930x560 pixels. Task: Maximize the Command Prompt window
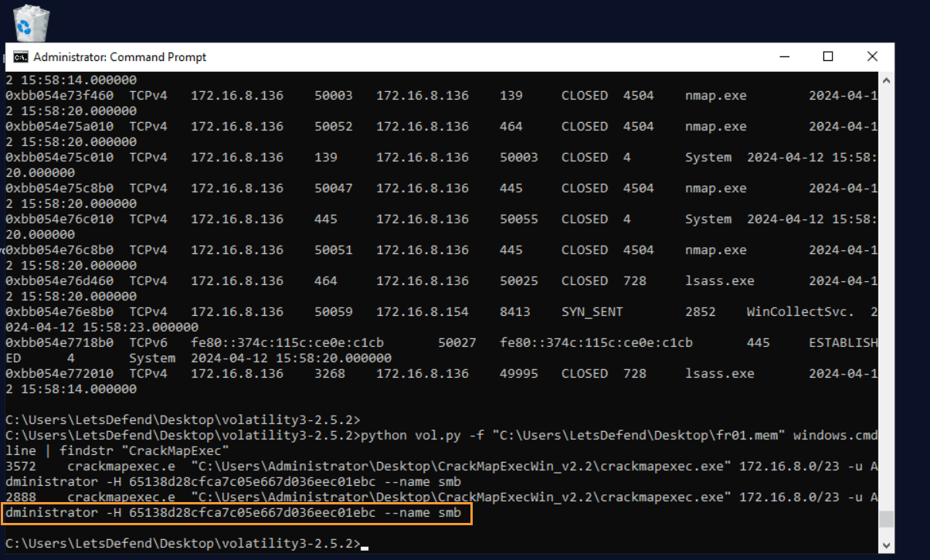point(828,56)
